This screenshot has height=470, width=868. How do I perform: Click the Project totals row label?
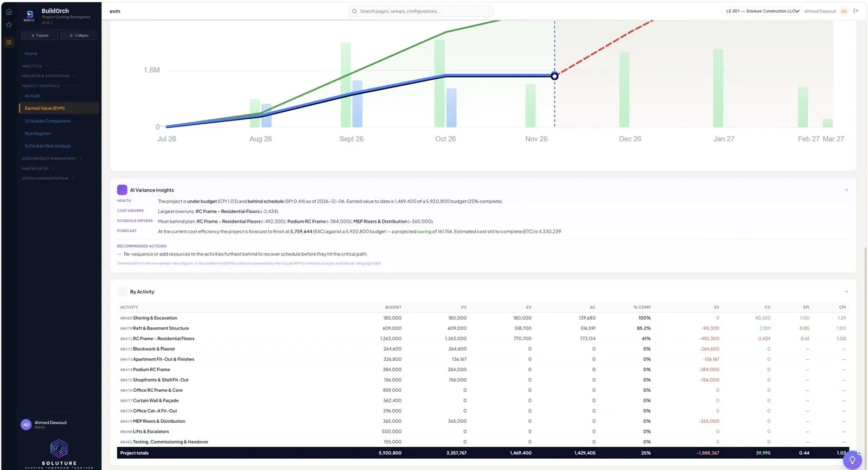click(x=134, y=453)
